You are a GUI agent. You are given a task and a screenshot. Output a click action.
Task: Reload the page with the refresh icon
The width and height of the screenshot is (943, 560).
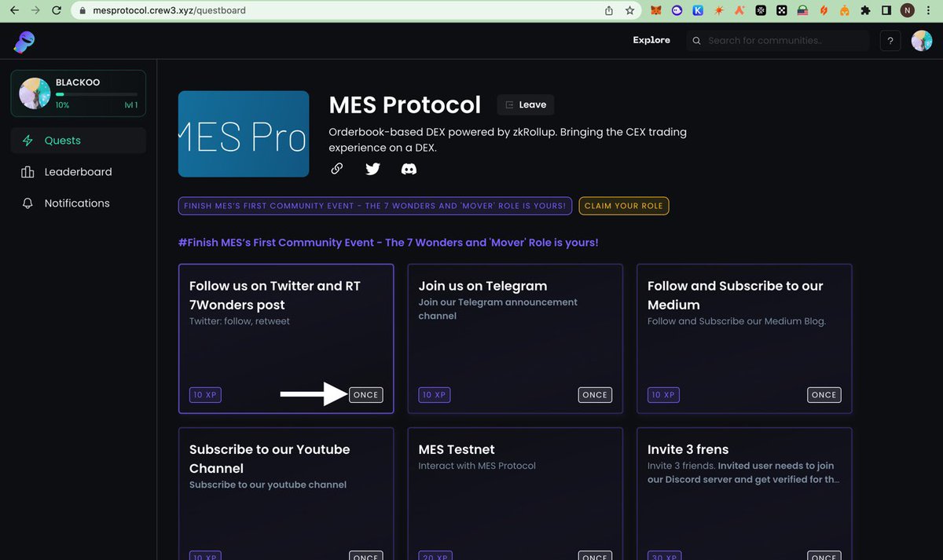tap(57, 11)
